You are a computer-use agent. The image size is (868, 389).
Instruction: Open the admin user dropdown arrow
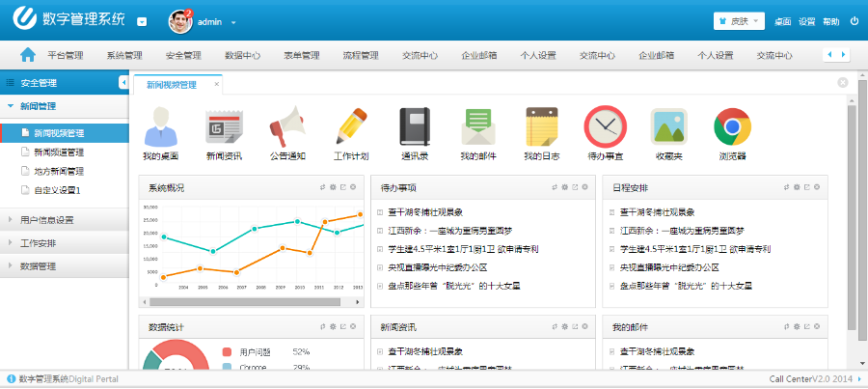(233, 23)
